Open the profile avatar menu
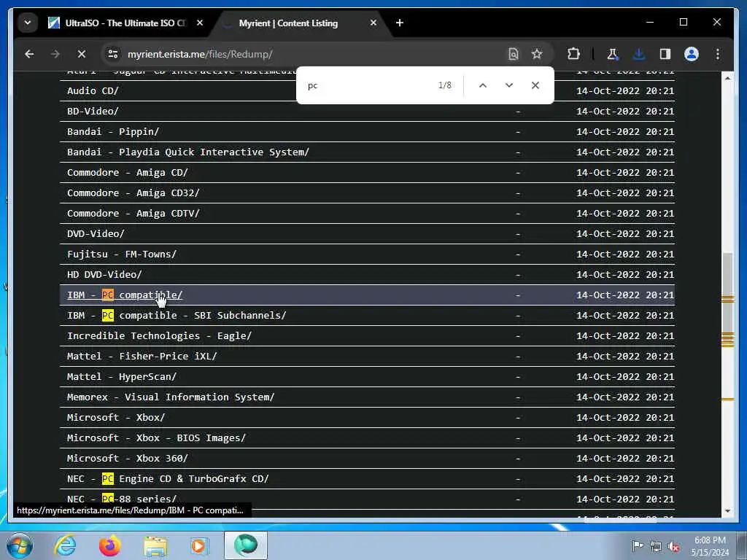 692,54
